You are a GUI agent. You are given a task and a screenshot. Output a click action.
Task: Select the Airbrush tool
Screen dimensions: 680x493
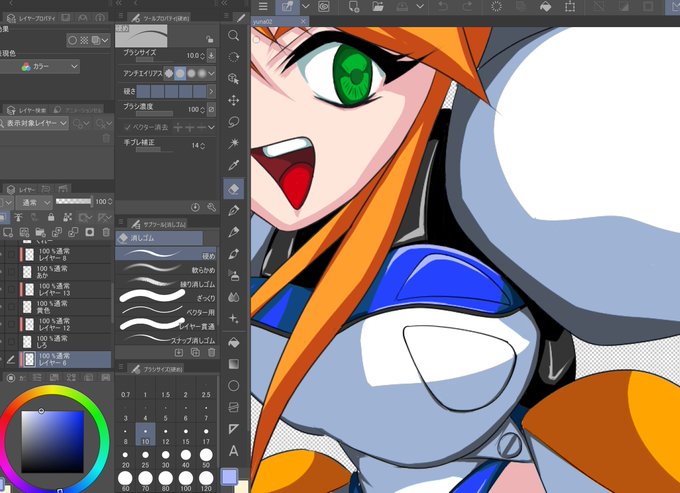coord(233,275)
